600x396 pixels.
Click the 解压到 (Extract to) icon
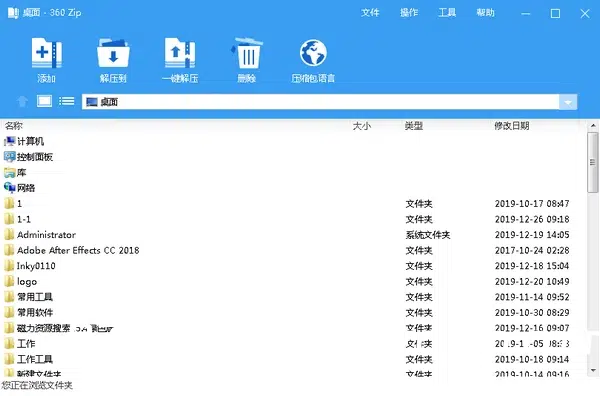[x=113, y=53]
